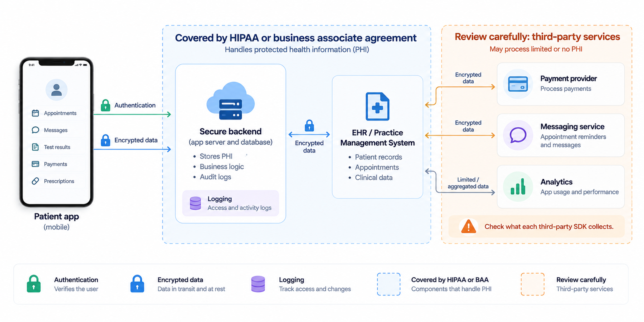Click the EHR medical document icon
Screen dimensions: 644x322
point(378,106)
